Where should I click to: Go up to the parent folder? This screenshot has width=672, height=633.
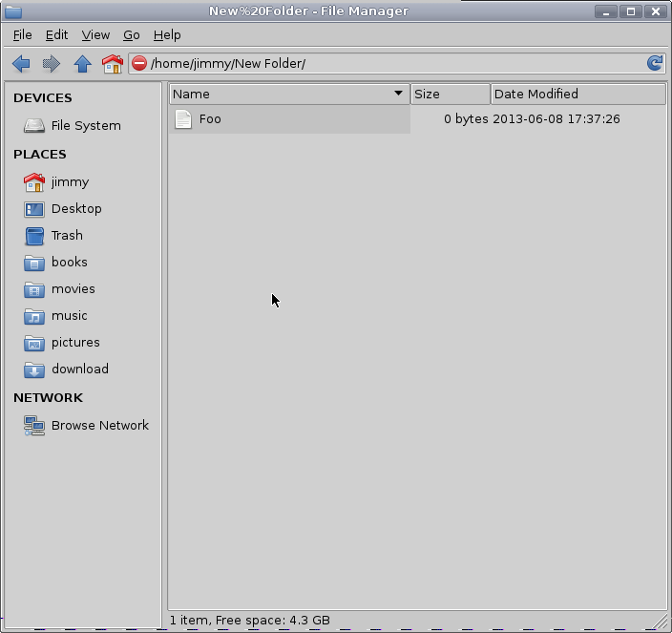(82, 64)
